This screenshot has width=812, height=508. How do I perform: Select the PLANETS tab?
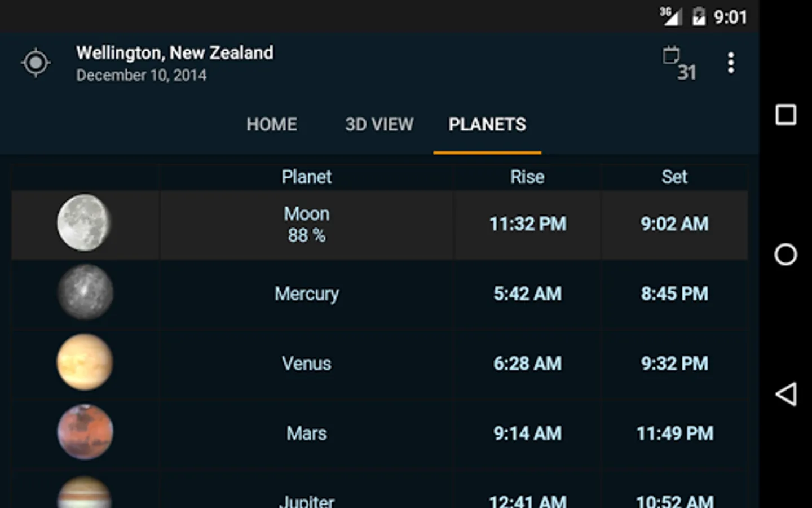coord(487,124)
